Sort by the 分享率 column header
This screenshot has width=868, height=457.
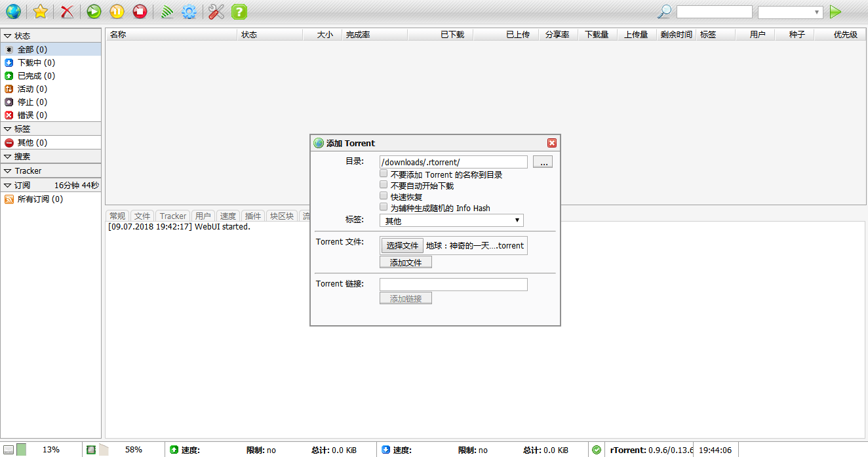tap(558, 35)
